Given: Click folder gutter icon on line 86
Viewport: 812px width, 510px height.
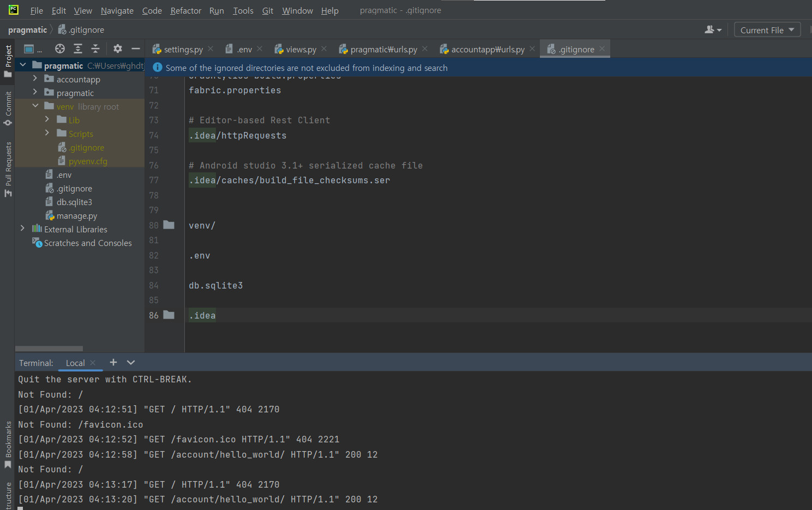Looking at the screenshot, I should tap(169, 315).
